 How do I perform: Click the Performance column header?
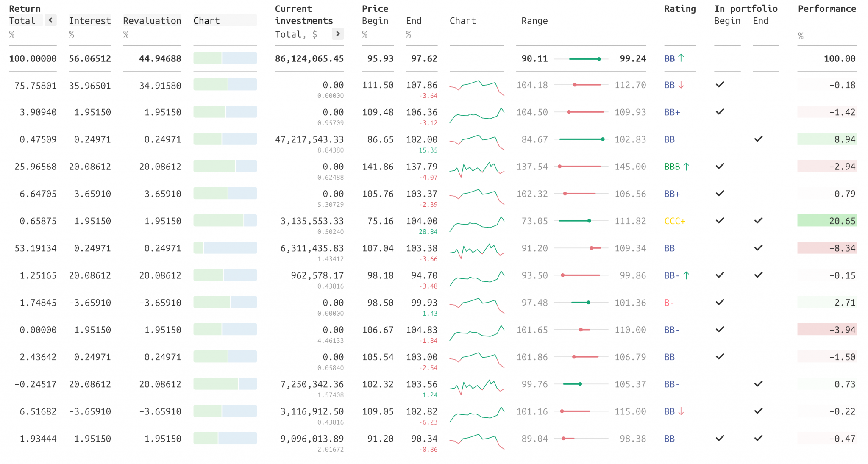point(826,9)
